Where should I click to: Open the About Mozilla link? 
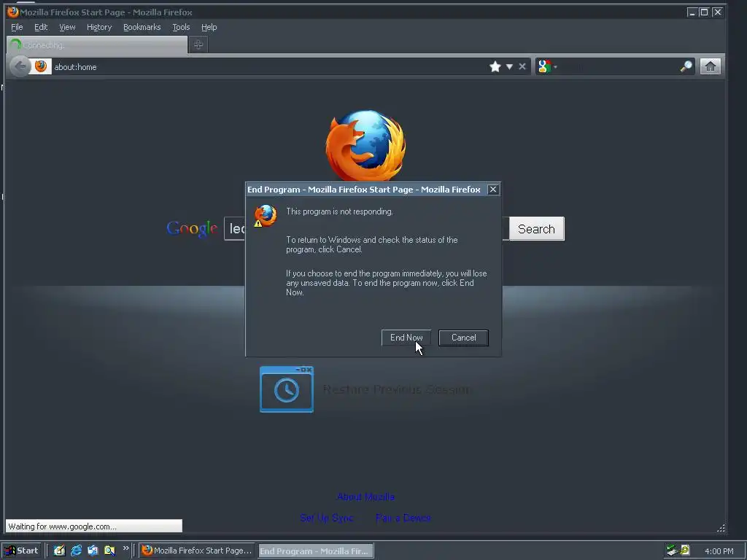pyautogui.click(x=365, y=497)
